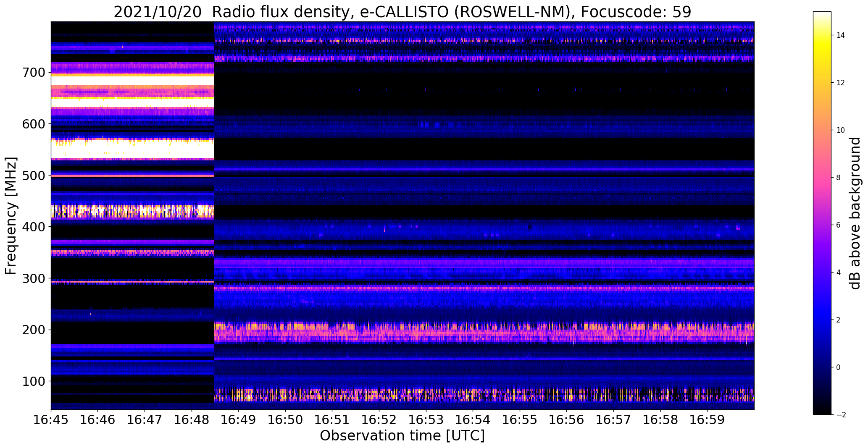Screen dimensions: 868x448
Task: Click the colorbar tick label 0
Action: (838, 367)
